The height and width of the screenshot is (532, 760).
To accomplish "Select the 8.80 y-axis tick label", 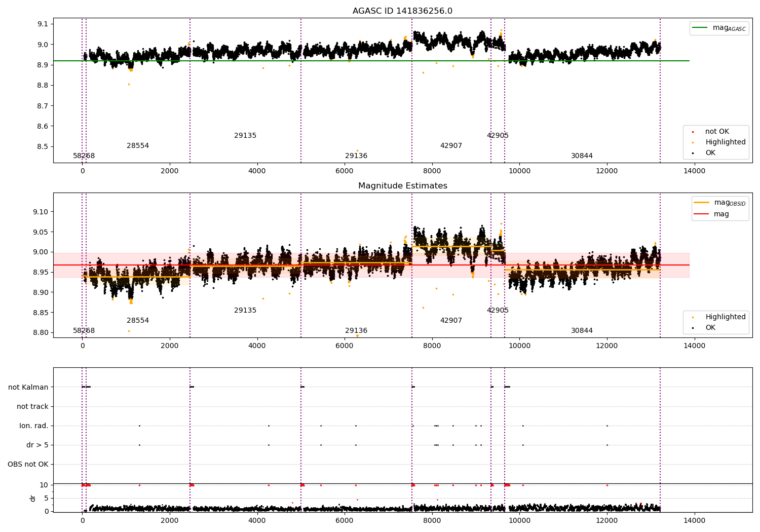I will point(41,333).
